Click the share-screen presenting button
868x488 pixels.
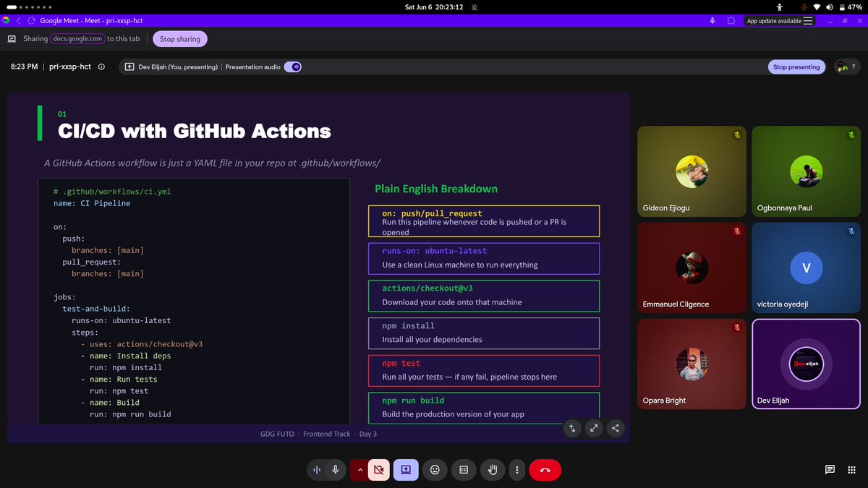click(x=406, y=470)
